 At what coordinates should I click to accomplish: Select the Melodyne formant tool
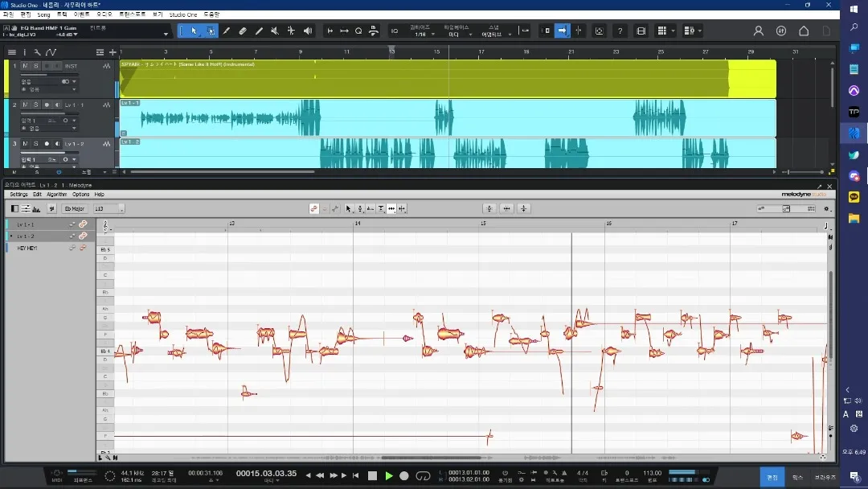tap(371, 209)
